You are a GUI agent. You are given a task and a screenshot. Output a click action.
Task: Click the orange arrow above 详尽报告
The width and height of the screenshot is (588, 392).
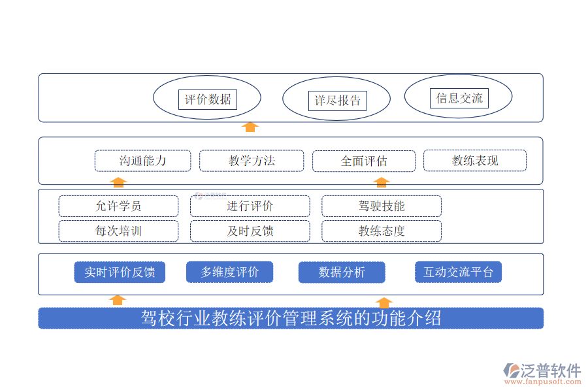(x=250, y=127)
